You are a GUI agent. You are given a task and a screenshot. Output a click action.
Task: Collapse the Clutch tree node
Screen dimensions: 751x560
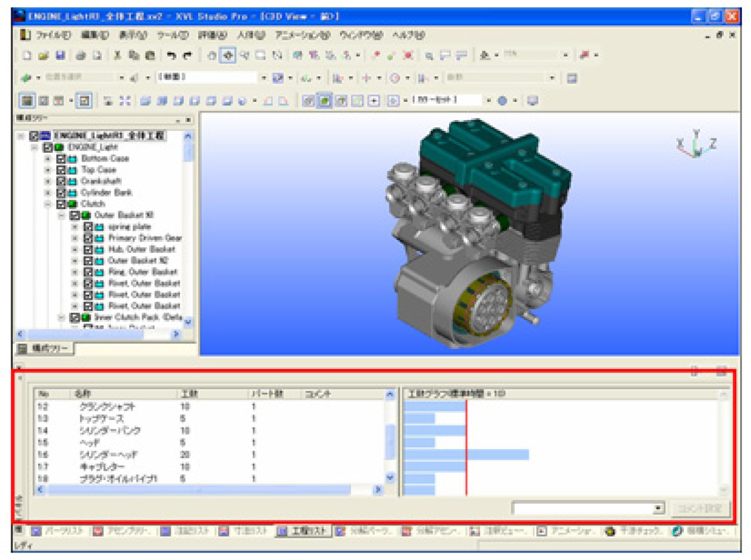(x=48, y=204)
